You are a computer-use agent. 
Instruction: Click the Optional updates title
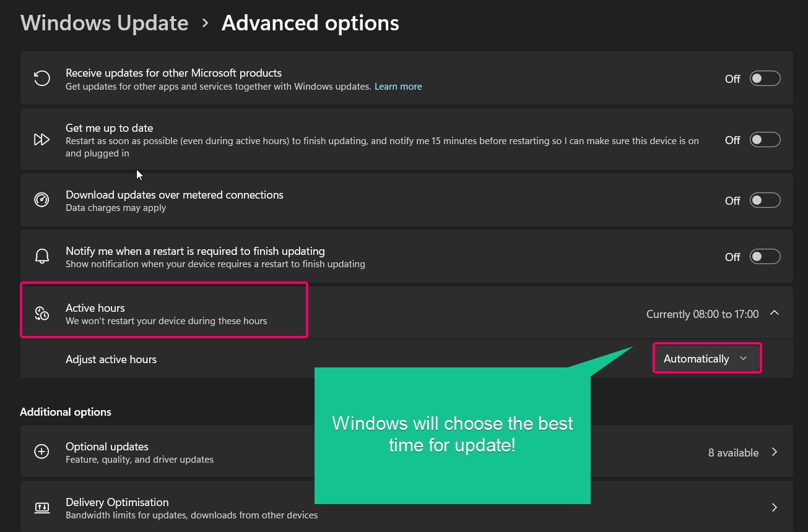click(107, 447)
